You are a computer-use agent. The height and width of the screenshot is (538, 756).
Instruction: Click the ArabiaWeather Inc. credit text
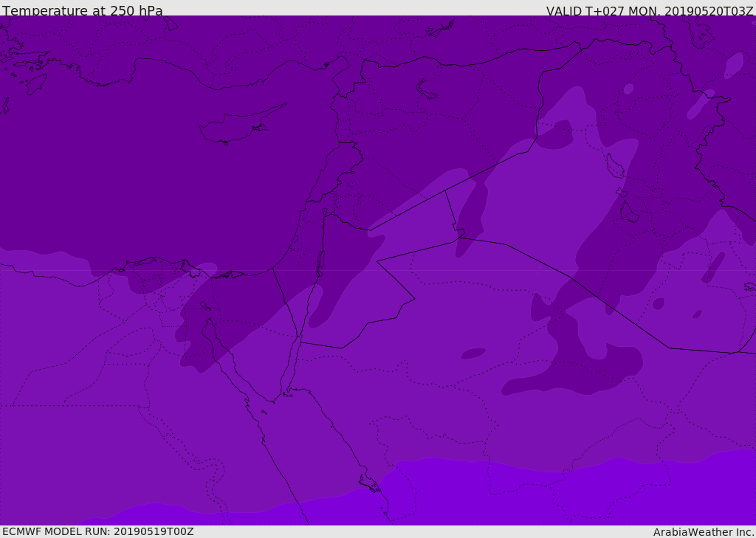click(x=703, y=532)
